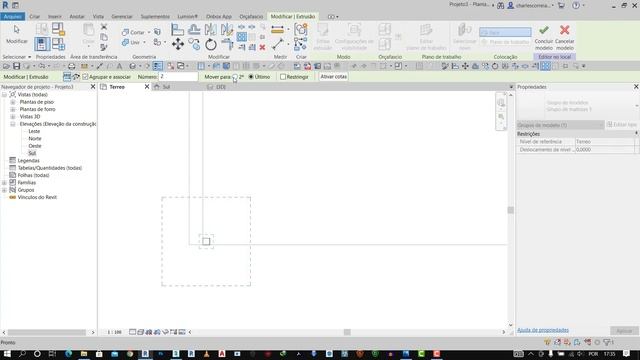Collapse Vistas (todas) tree node

(4, 95)
